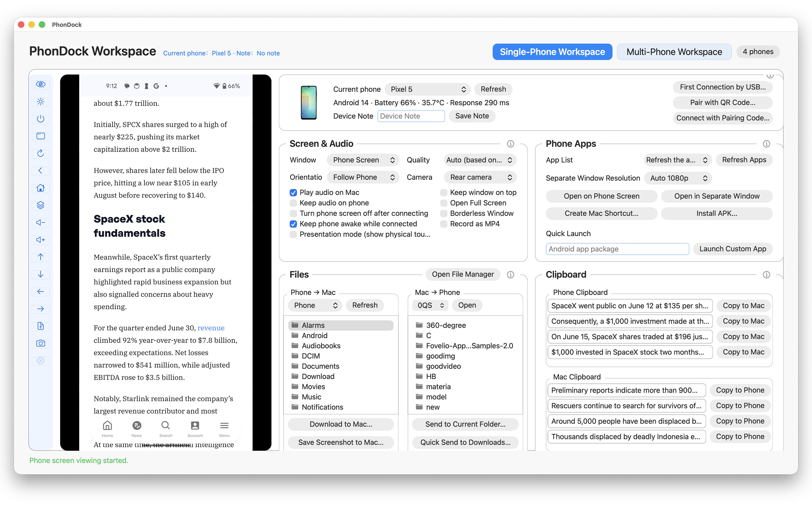Click the document upload icon in sidebar

click(41, 326)
